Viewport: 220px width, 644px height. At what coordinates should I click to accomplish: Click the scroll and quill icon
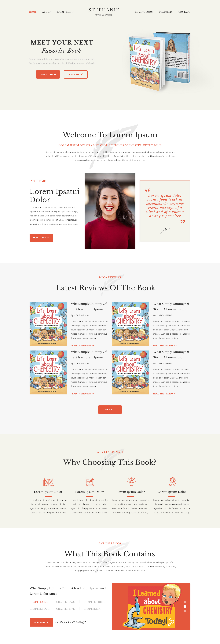tap(89, 482)
